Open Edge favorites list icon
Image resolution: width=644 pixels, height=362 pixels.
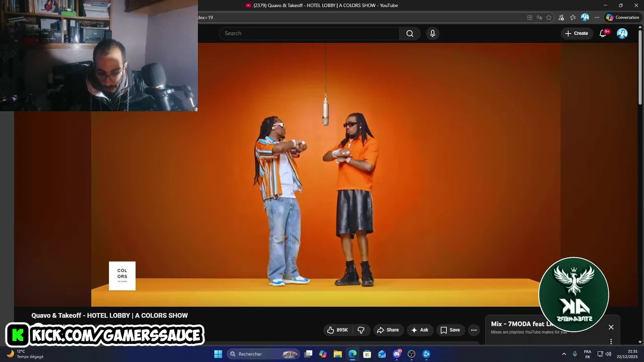point(573,17)
